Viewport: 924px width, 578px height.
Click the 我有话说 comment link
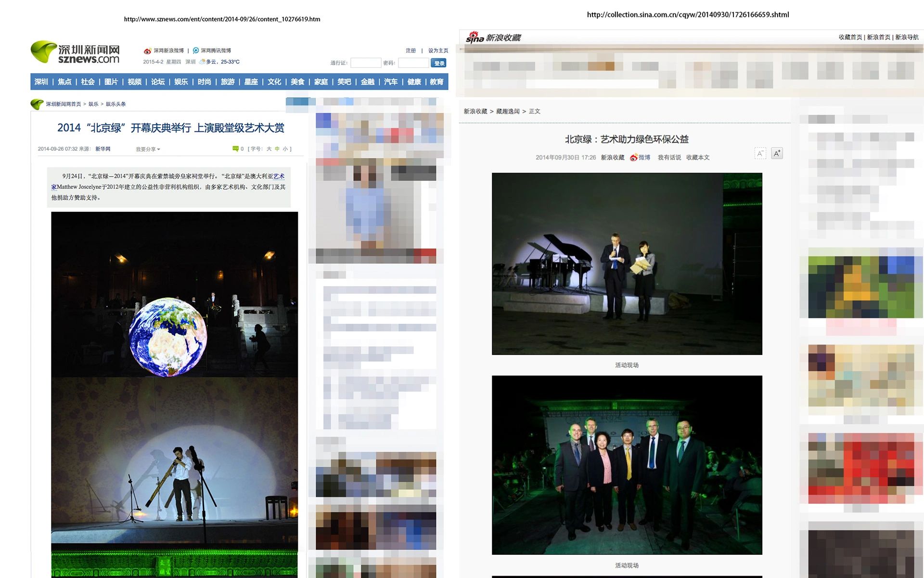(x=669, y=158)
